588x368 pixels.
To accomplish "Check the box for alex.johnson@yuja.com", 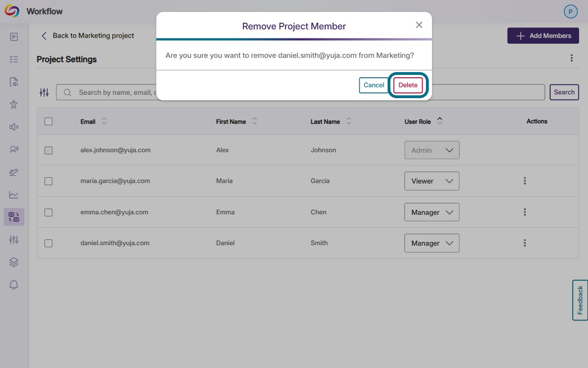I will tap(48, 150).
